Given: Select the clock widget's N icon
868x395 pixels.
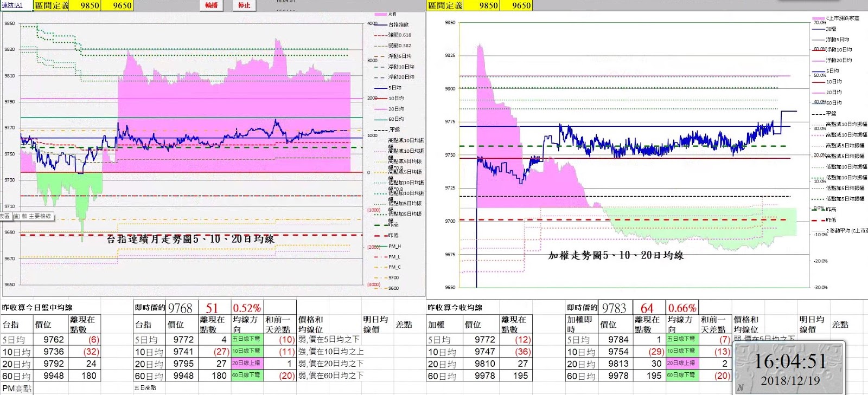Looking at the screenshot, I should pos(741,387).
